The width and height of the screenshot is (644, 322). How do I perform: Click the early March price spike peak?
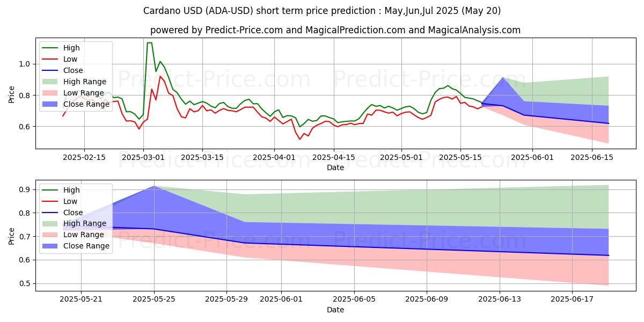pos(149,43)
